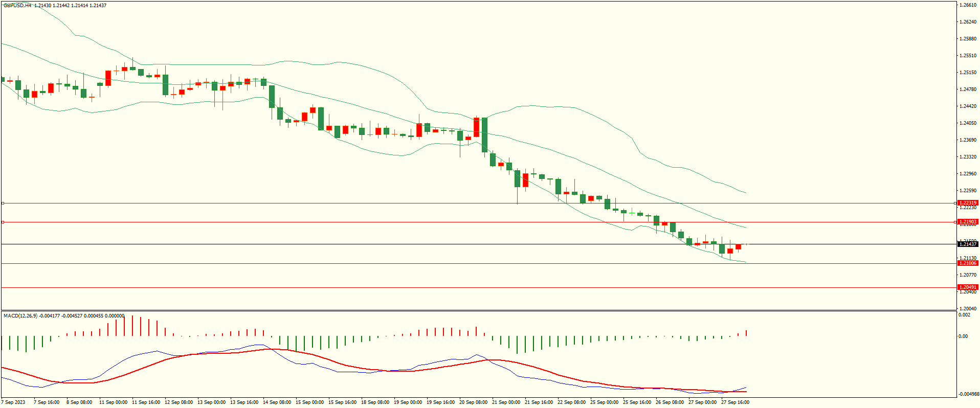
Task: Click the 20 Sep 08:00 time label
Action: tap(473, 402)
